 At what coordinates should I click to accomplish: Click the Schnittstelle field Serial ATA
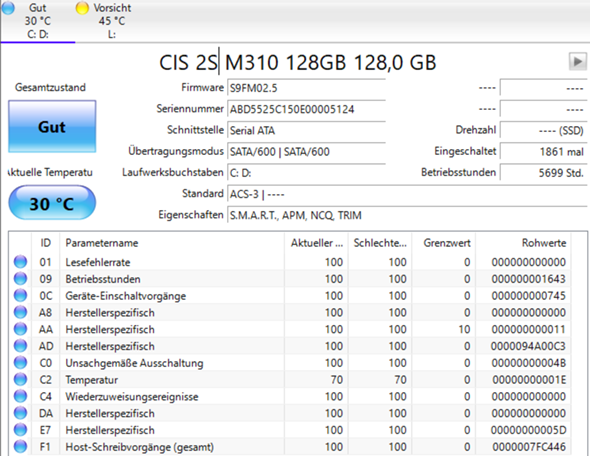pyautogui.click(x=306, y=130)
